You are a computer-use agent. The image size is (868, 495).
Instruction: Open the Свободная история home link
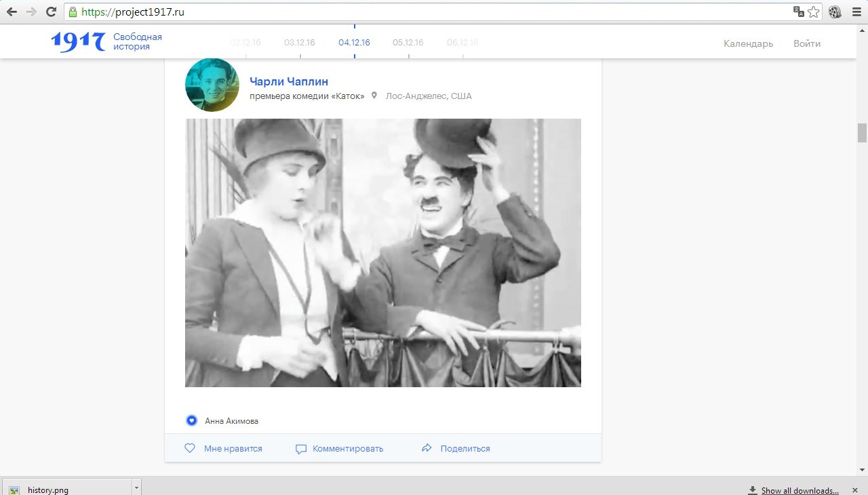[138, 42]
